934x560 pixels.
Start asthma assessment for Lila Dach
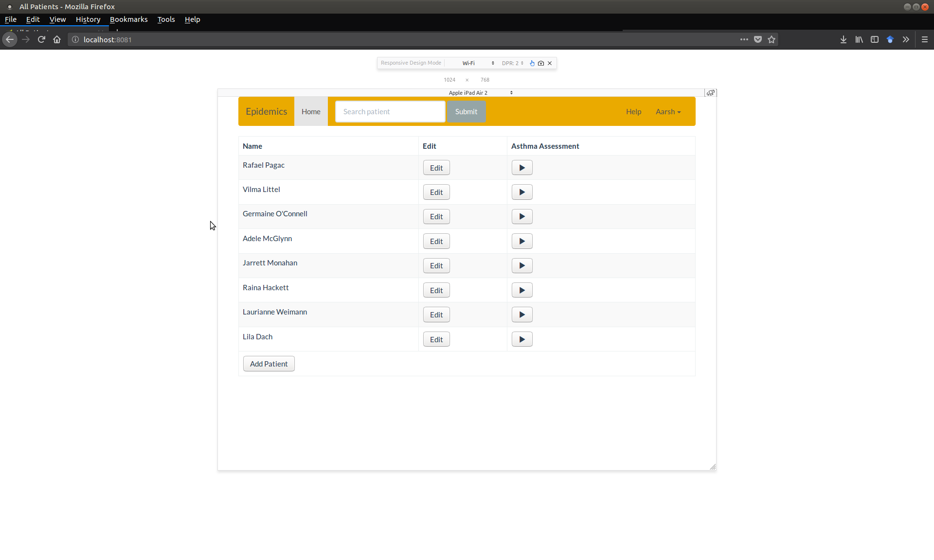(x=522, y=339)
